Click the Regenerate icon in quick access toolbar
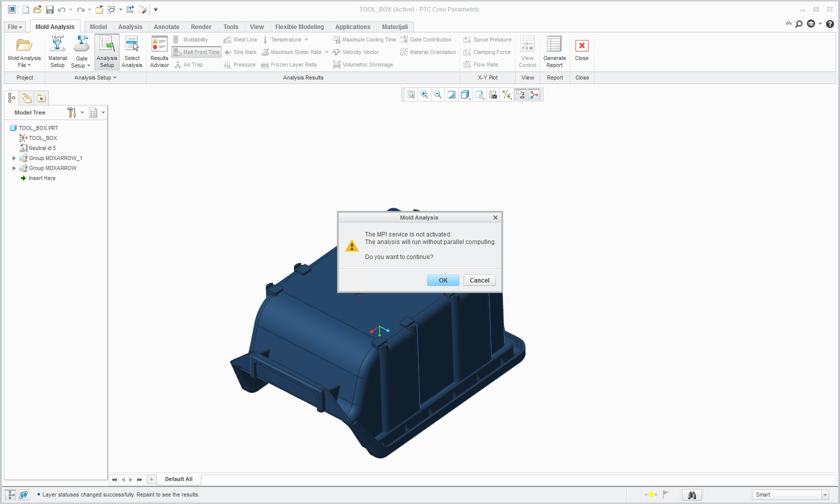Viewport: 840px width, 504px height. tap(130, 9)
